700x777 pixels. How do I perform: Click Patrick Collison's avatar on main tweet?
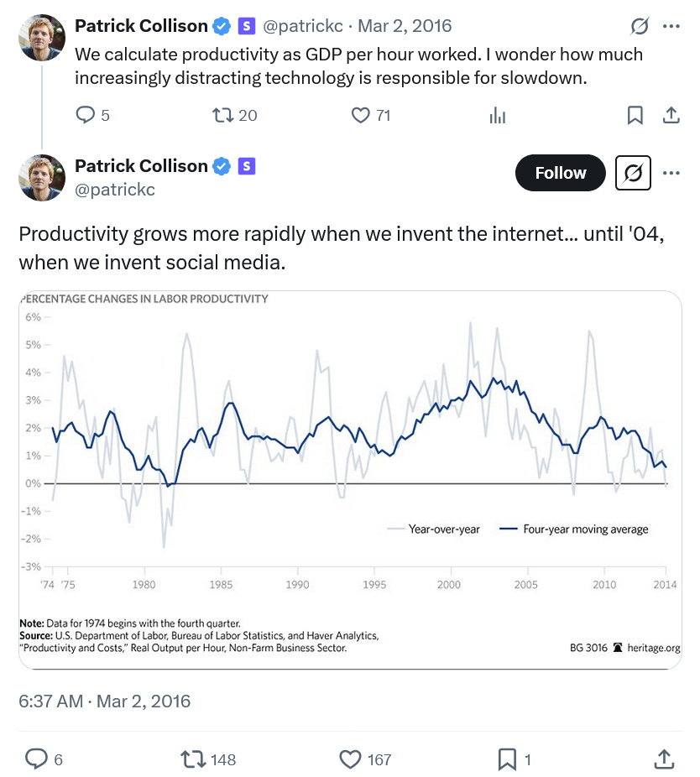point(42,177)
